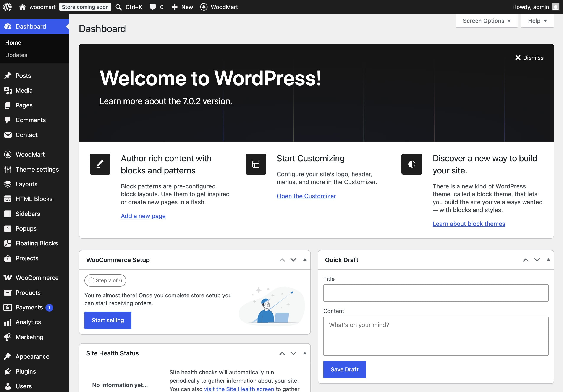Click the search magnifier icon in admin bar
The height and width of the screenshot is (392, 563).
119,7
